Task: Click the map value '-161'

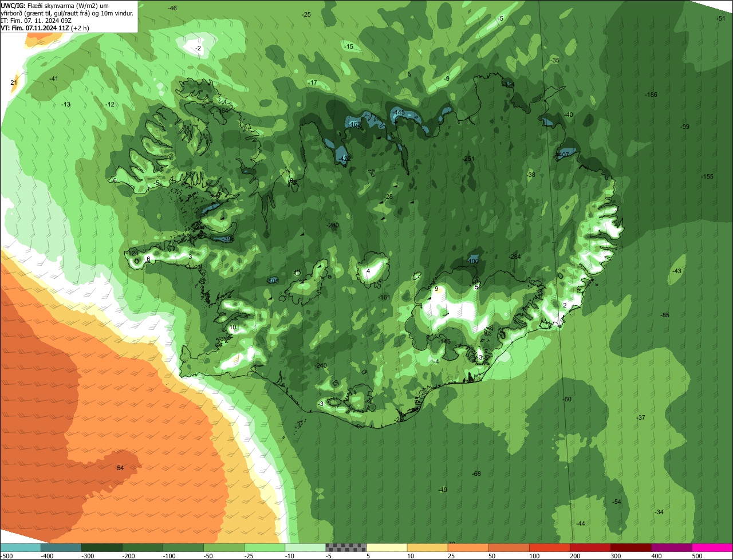Action: click(384, 297)
